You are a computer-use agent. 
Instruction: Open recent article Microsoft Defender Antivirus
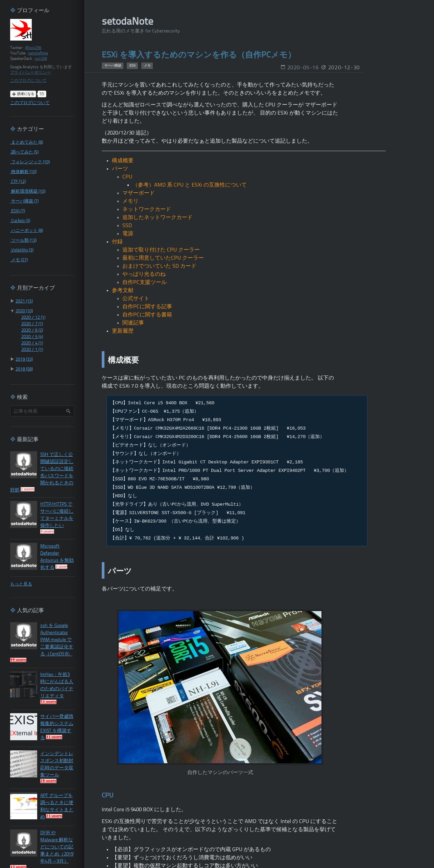click(57, 556)
